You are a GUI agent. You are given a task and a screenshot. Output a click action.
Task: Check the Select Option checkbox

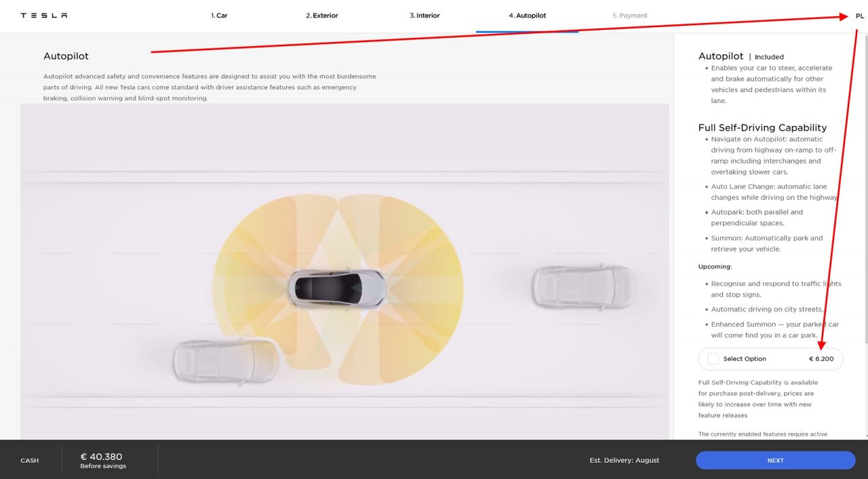713,359
